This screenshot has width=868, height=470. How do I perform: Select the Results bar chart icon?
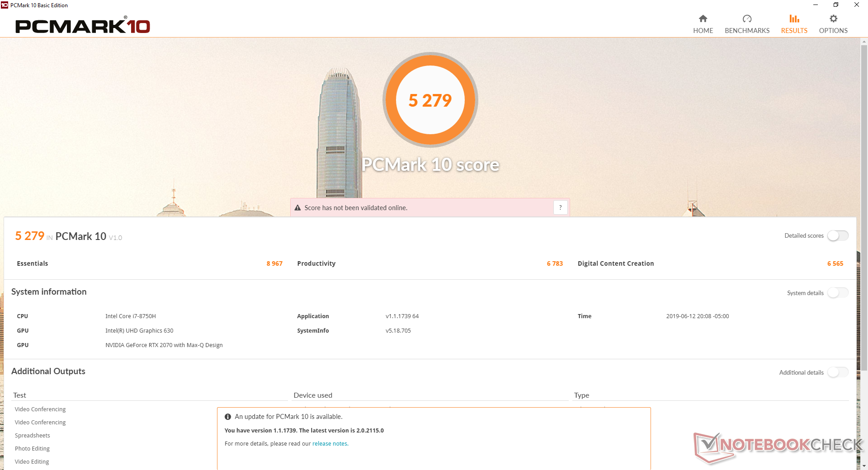794,19
